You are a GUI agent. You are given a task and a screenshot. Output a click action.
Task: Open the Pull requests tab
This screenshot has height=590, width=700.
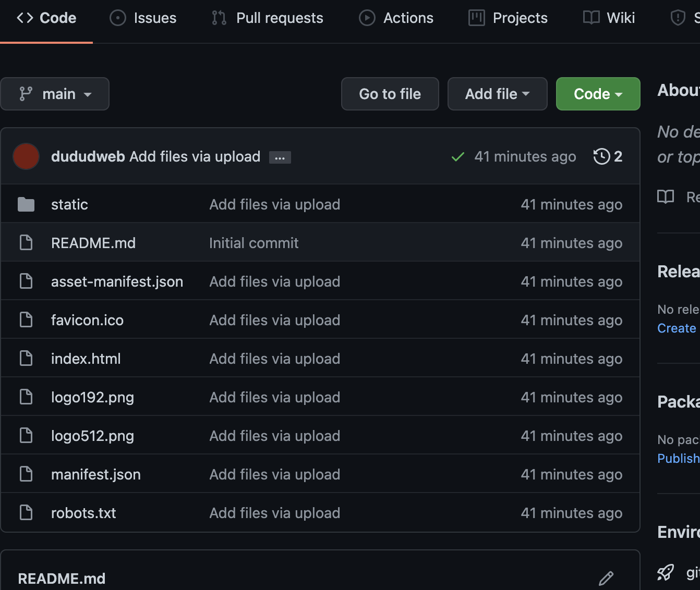(x=268, y=18)
